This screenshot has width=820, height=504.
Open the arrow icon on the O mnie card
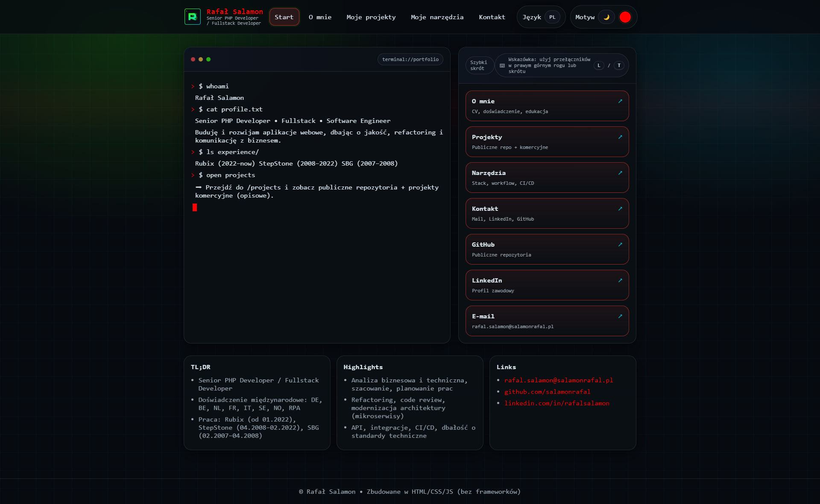620,102
